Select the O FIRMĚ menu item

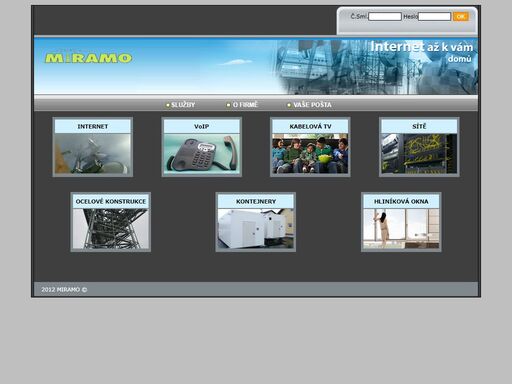tap(245, 105)
